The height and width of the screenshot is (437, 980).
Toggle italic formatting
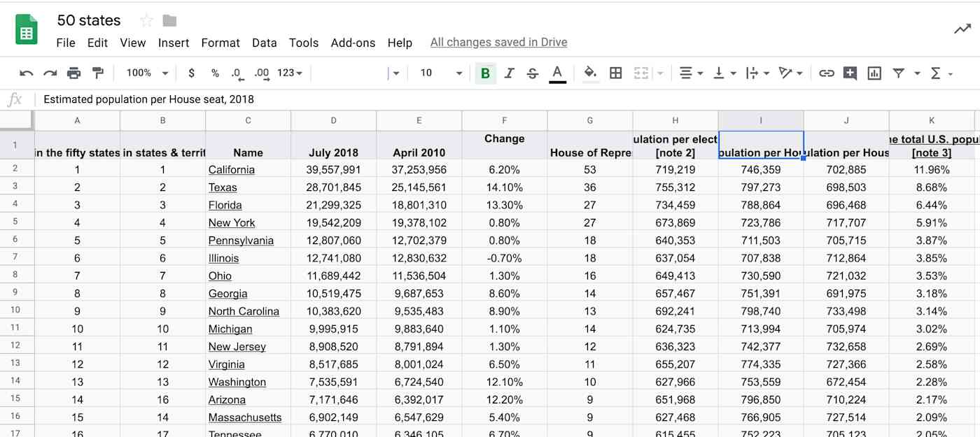pos(509,73)
